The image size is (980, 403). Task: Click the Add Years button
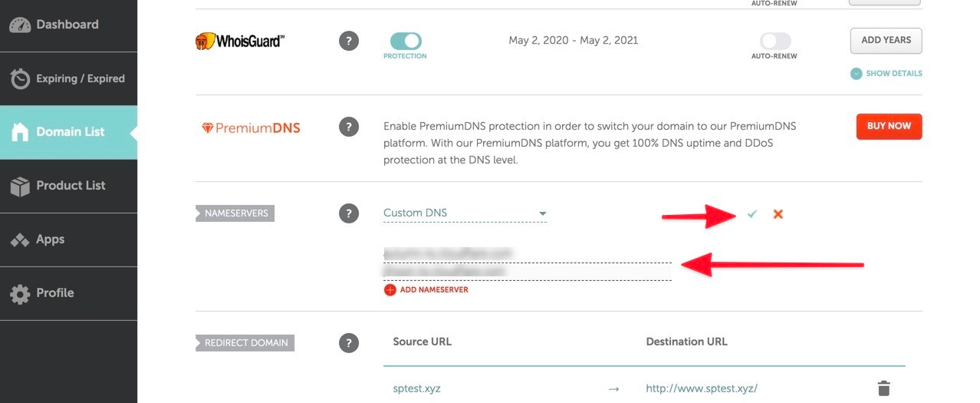tap(886, 41)
